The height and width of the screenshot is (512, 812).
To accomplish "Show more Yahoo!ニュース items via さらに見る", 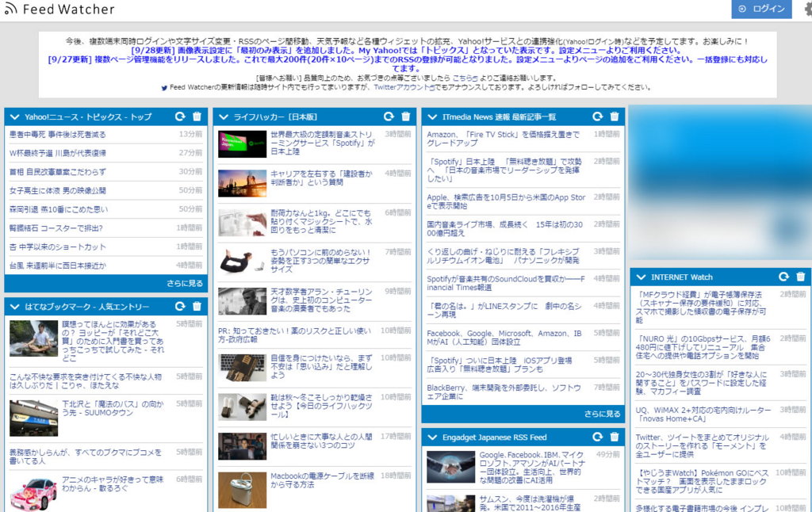I will (185, 283).
